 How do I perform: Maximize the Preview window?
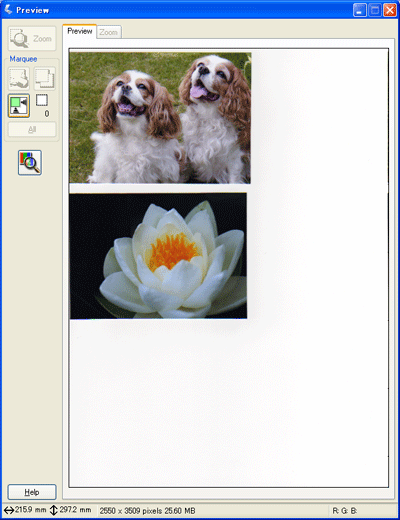(x=375, y=10)
